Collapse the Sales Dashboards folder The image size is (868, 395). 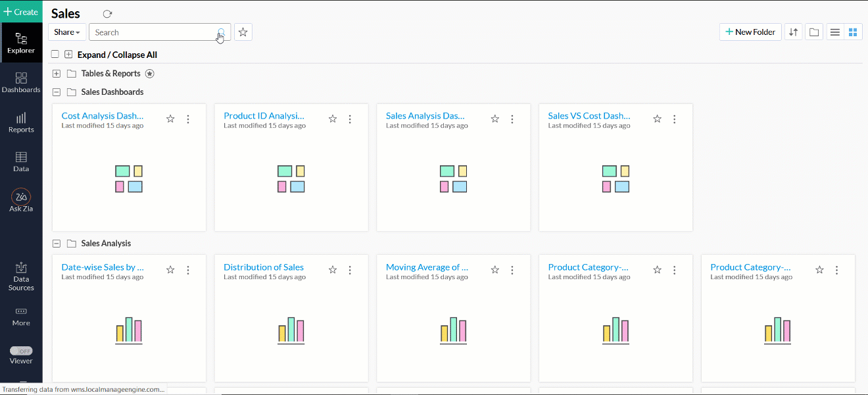57,92
